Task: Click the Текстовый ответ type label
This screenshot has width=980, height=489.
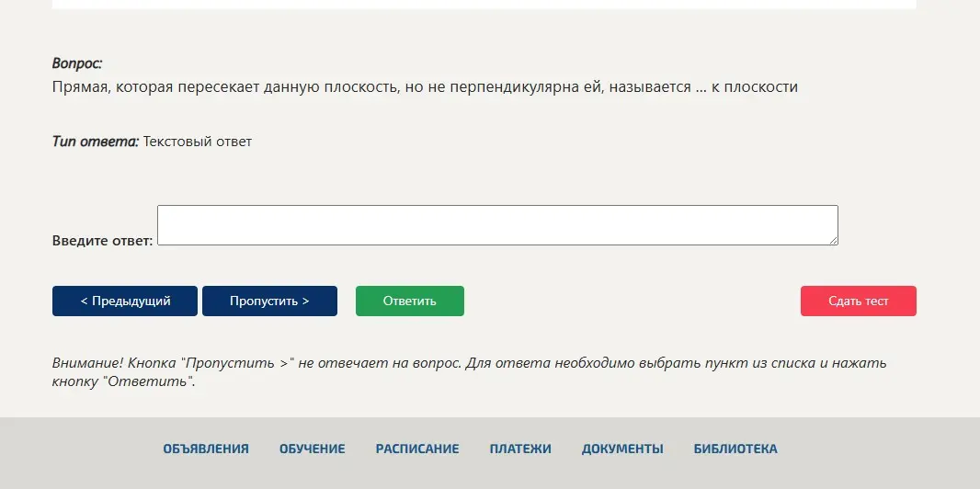Action: [x=198, y=142]
